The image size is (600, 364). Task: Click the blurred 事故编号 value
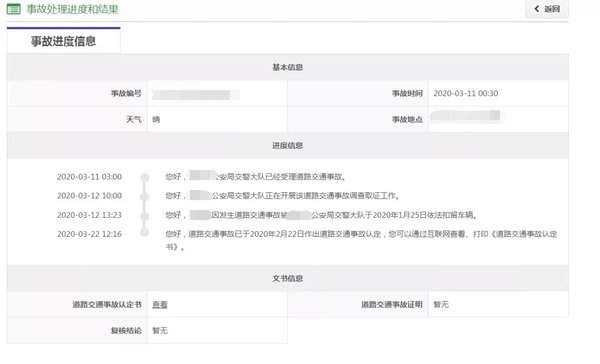196,95
